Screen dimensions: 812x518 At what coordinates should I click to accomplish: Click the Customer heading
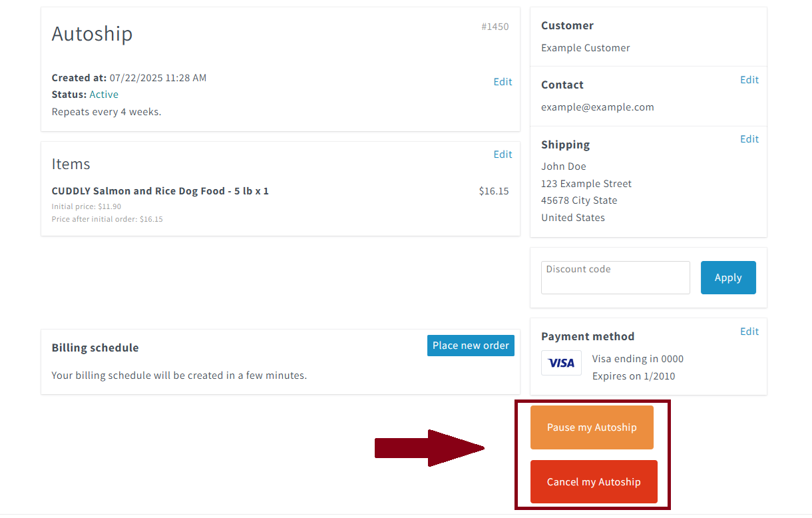[x=567, y=25]
